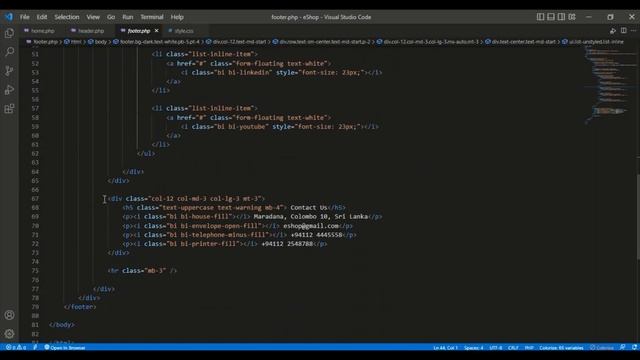Screen dimensions: 640x360
Task: Click line number 67 in the gutter
Action: click(x=35, y=199)
